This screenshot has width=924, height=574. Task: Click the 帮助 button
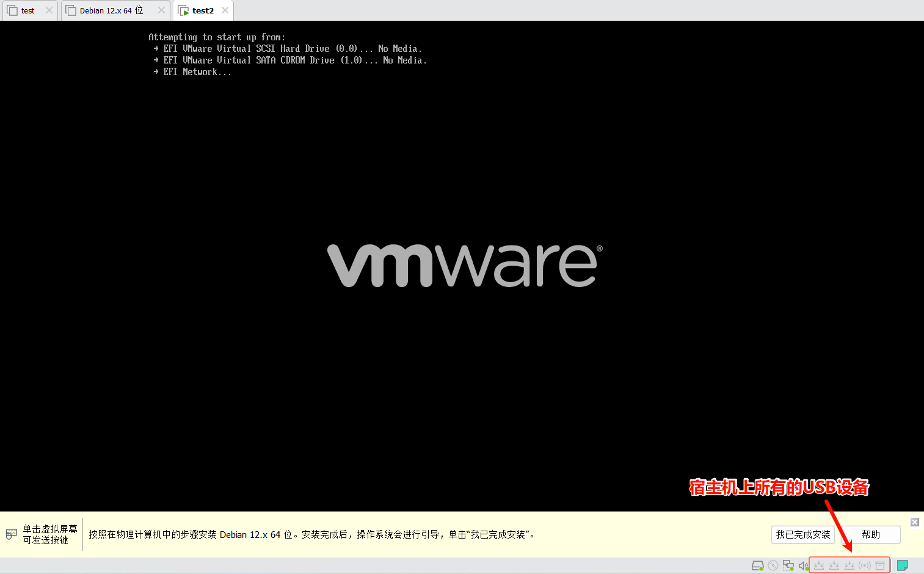tap(871, 534)
